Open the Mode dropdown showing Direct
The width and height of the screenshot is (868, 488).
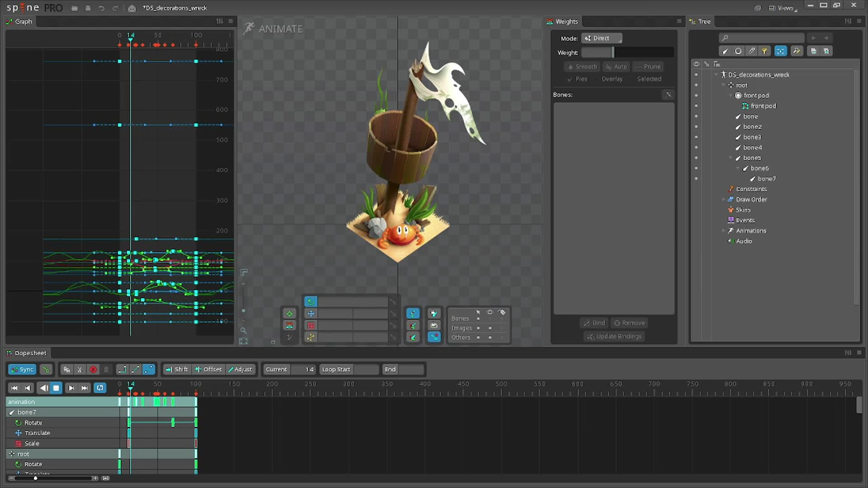click(x=602, y=38)
